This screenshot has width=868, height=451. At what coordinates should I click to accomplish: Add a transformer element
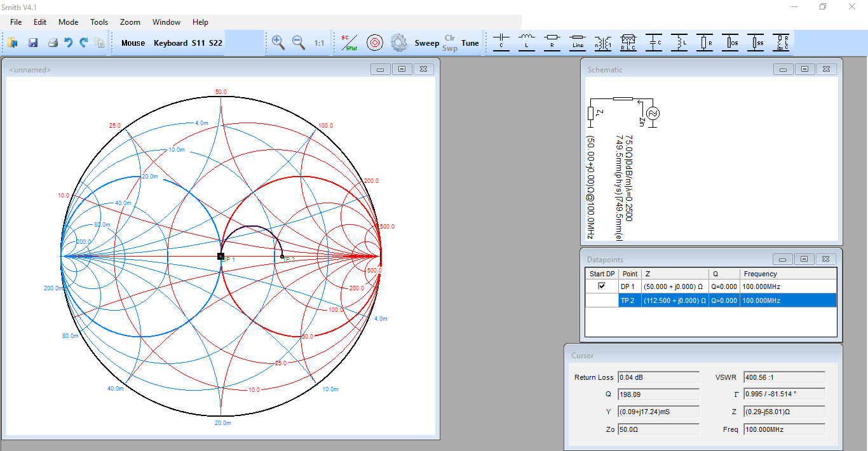tap(603, 43)
